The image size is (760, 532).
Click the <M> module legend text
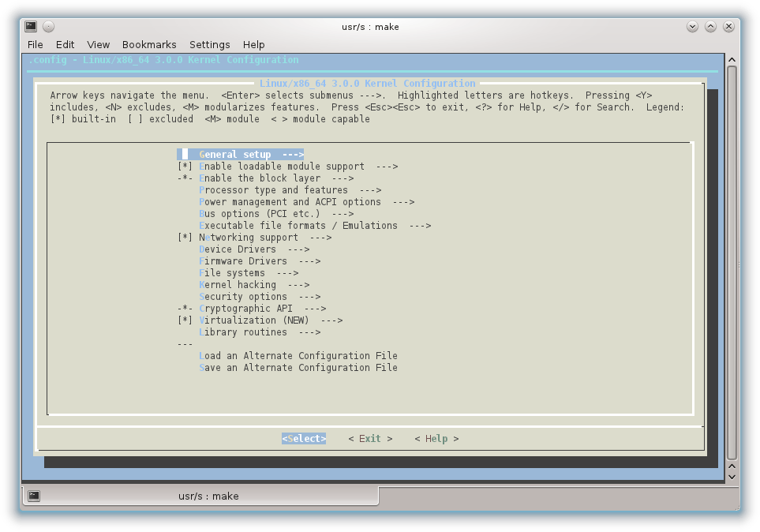point(232,119)
